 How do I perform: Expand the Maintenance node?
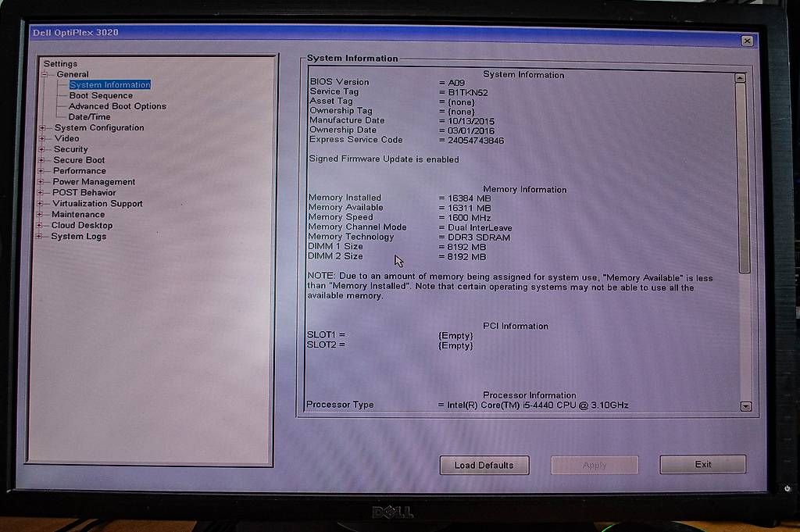pos(39,214)
